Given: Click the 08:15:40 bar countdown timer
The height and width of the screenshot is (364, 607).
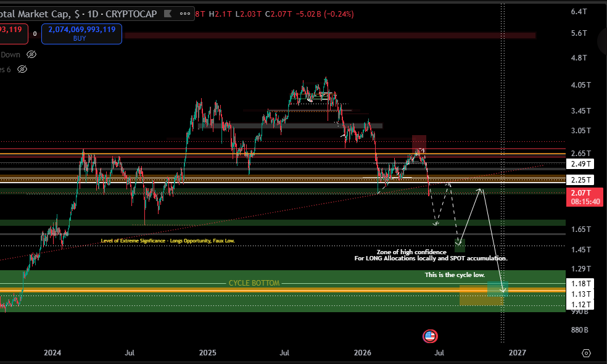Looking at the screenshot, I should pos(585,202).
